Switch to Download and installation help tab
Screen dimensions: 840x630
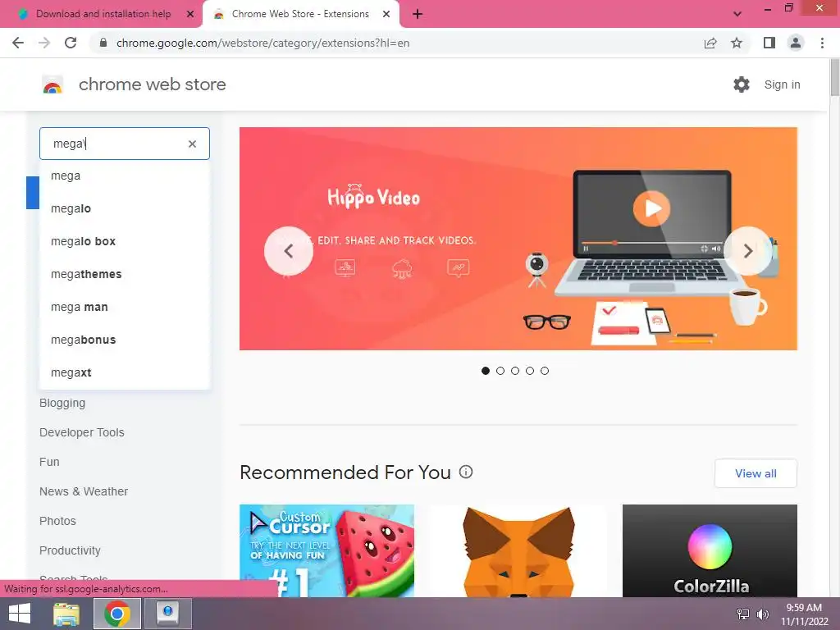click(x=102, y=14)
